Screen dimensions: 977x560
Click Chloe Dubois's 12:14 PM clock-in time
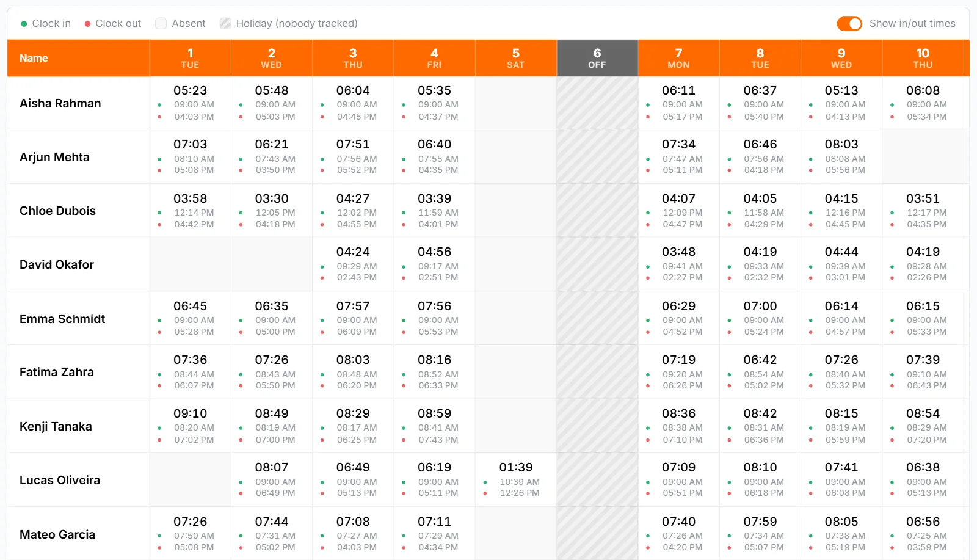click(194, 213)
